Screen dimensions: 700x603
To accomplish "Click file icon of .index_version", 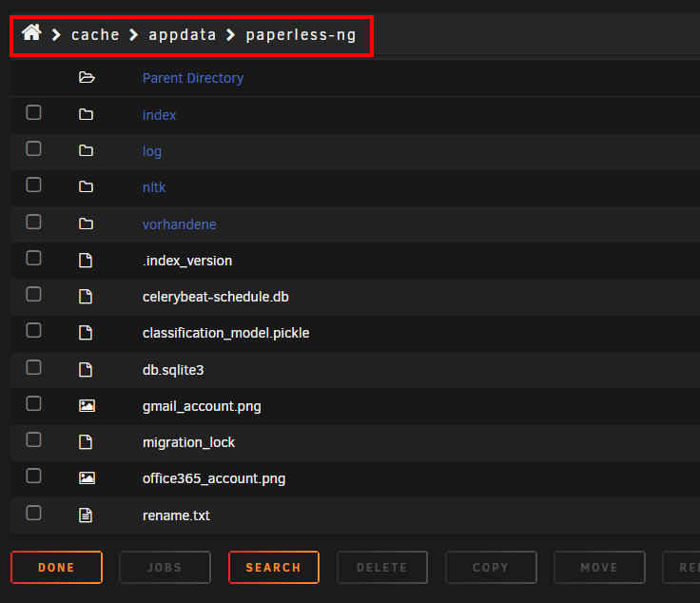I will [86, 260].
